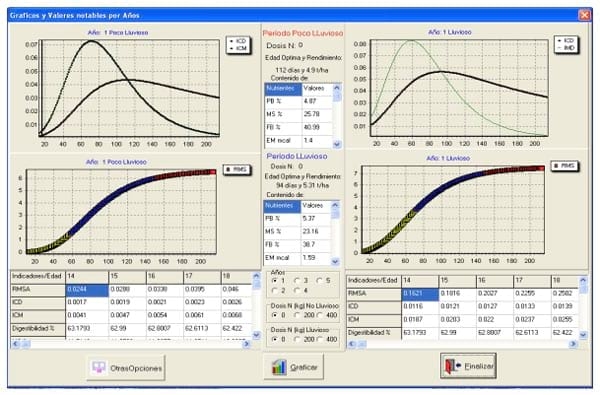
Task: Select highlighted RMSA cell 0.0244
Action: pos(87,290)
